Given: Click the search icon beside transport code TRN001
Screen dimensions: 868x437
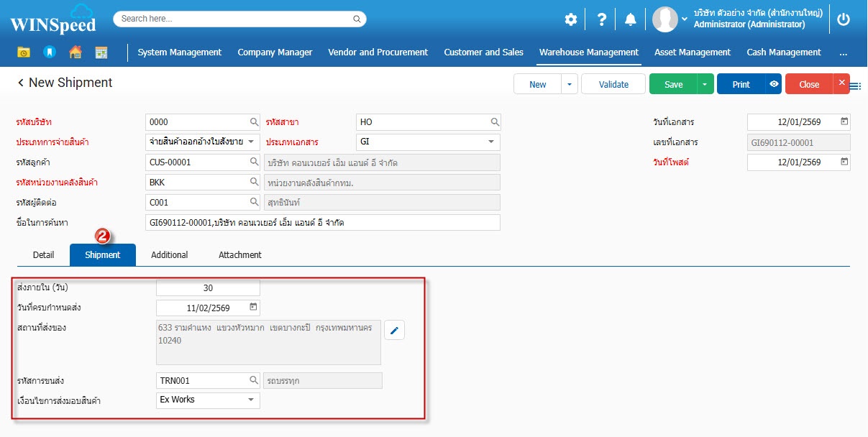Looking at the screenshot, I should pyautogui.click(x=253, y=380).
